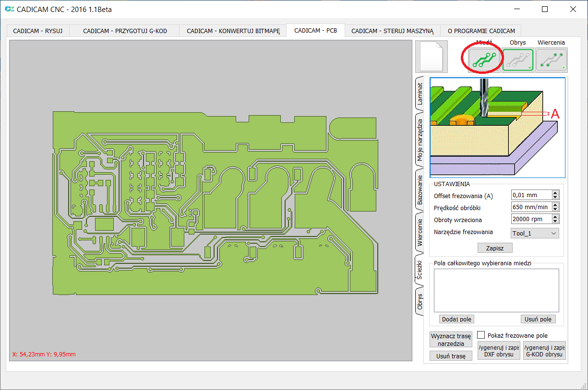Image resolution: width=588 pixels, height=390 pixels.
Task: Click the Offset frezowania 0,01 mm field
Action: (532, 195)
